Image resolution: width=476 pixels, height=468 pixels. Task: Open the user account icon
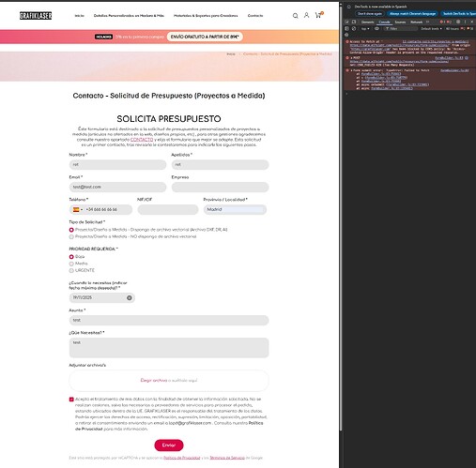coord(306,15)
